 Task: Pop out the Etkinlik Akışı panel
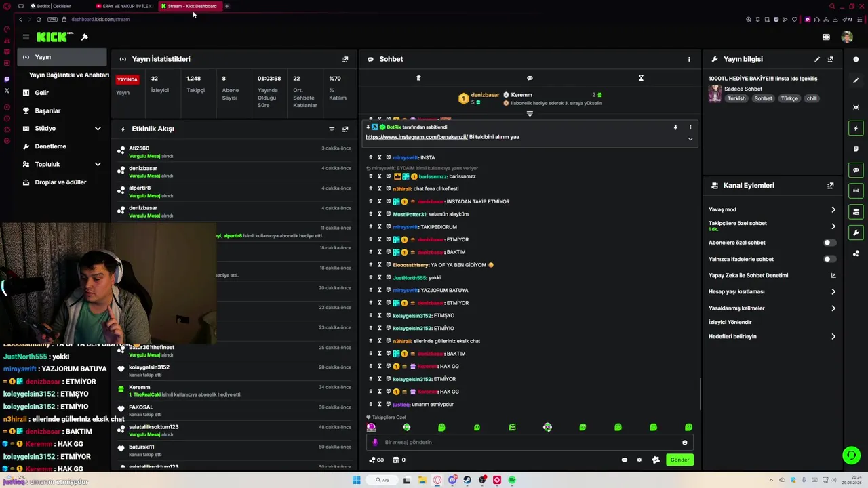[x=345, y=129]
